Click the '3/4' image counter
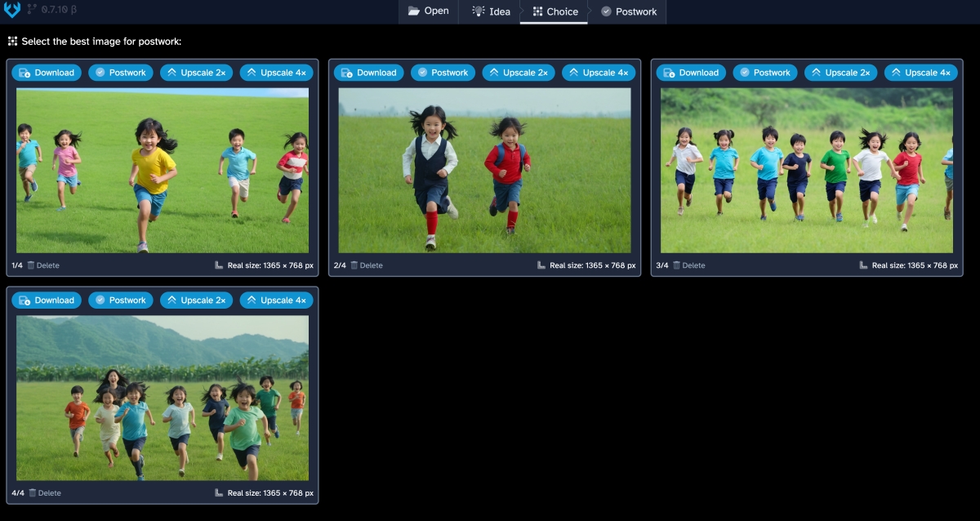The image size is (980, 521). point(662,265)
